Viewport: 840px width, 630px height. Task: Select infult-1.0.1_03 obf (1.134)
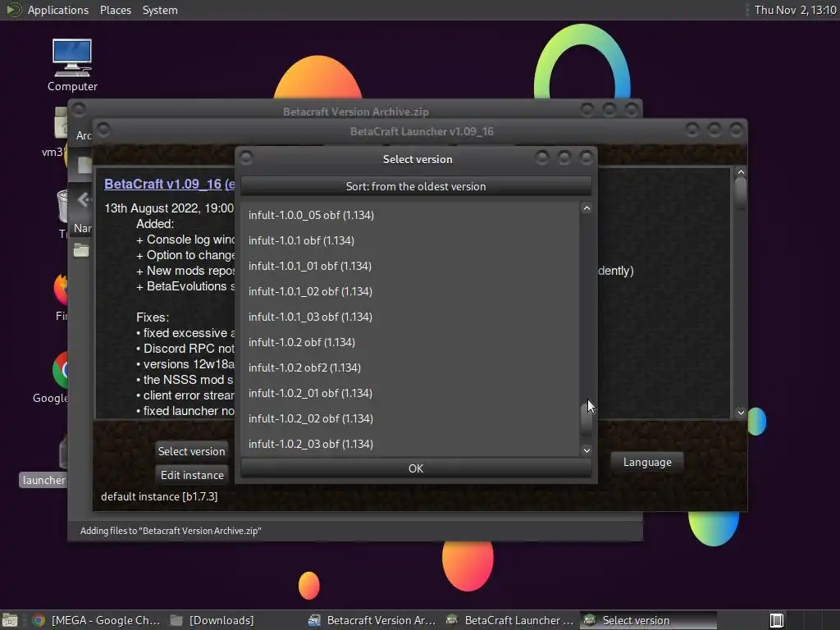click(410, 317)
